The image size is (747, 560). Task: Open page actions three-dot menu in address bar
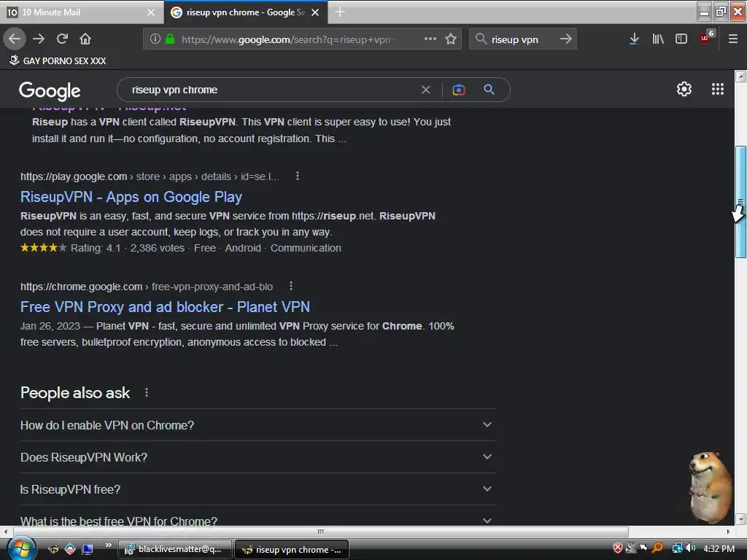click(430, 39)
